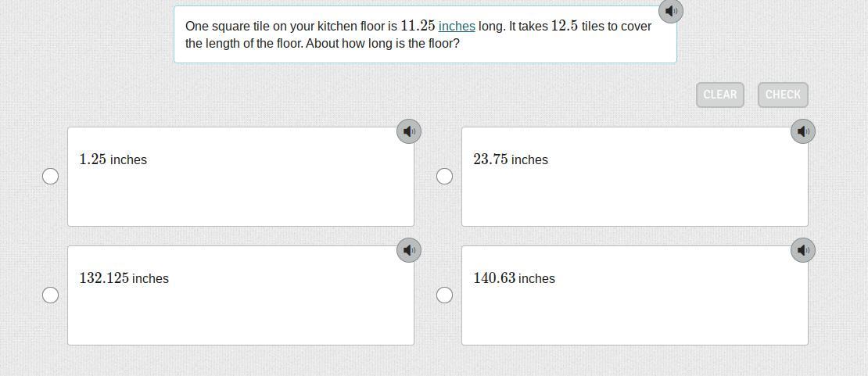
Task: Choose the 132.125 inches radio option
Action: coord(50,295)
